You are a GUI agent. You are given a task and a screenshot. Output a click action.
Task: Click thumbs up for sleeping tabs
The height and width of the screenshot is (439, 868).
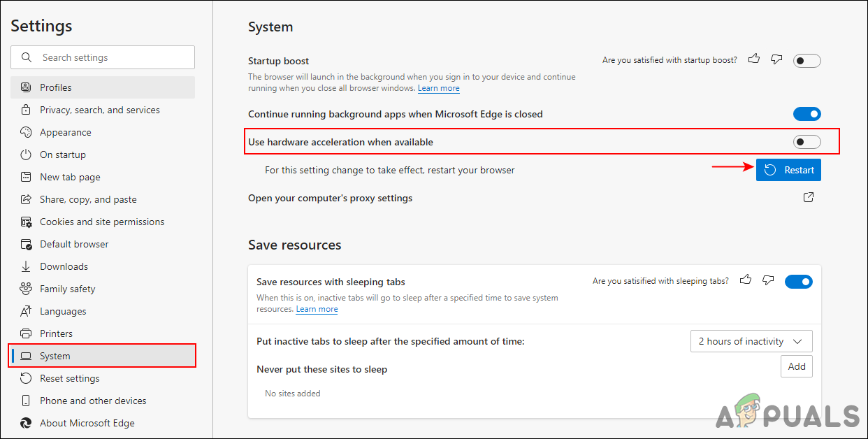(x=746, y=280)
